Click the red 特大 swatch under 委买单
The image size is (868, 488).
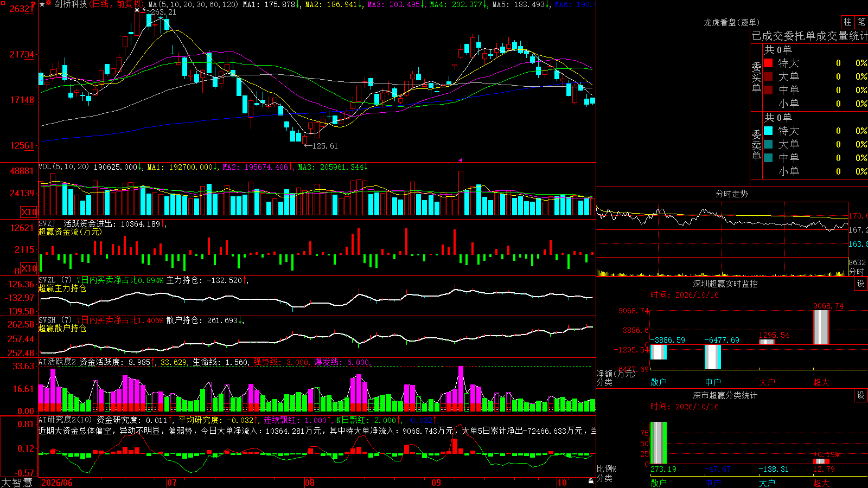(x=768, y=63)
